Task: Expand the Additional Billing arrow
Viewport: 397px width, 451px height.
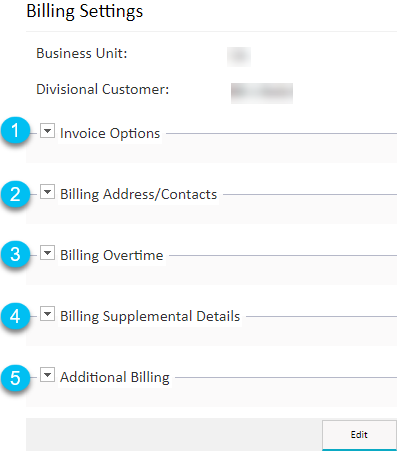Action: click(47, 375)
